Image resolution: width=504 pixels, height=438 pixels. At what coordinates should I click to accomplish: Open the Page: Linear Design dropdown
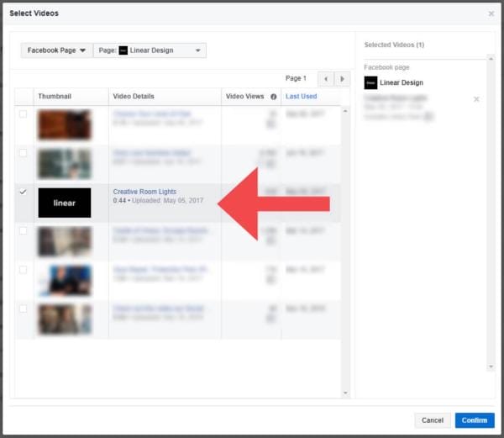coord(150,50)
